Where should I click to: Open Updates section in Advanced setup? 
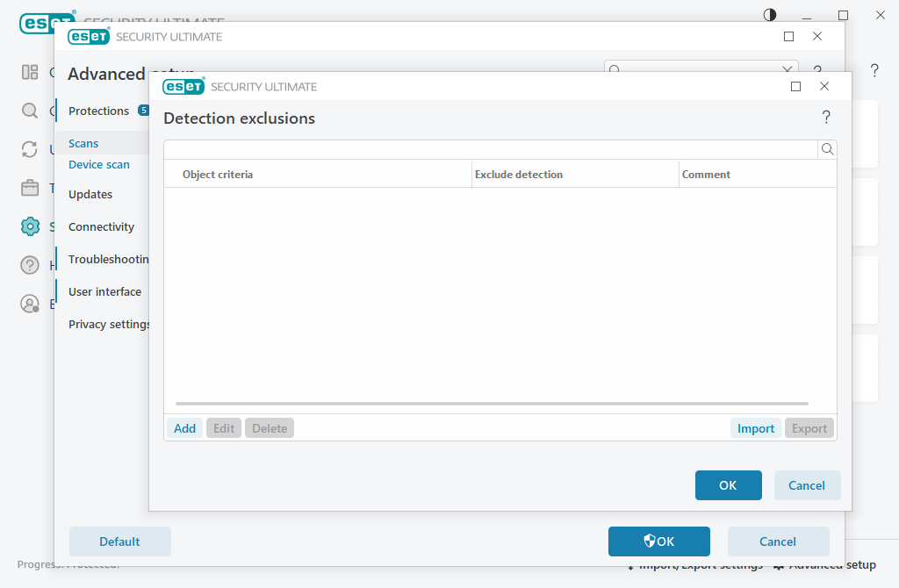tap(90, 194)
